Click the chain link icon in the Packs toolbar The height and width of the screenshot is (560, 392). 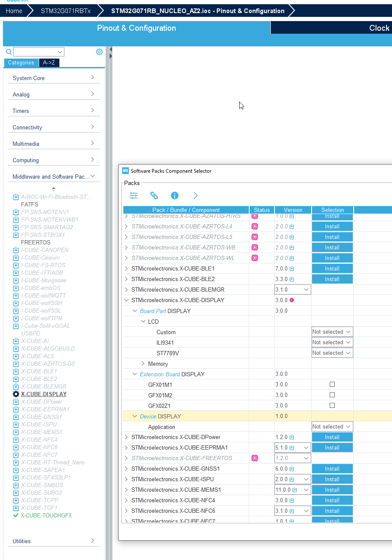[154, 195]
